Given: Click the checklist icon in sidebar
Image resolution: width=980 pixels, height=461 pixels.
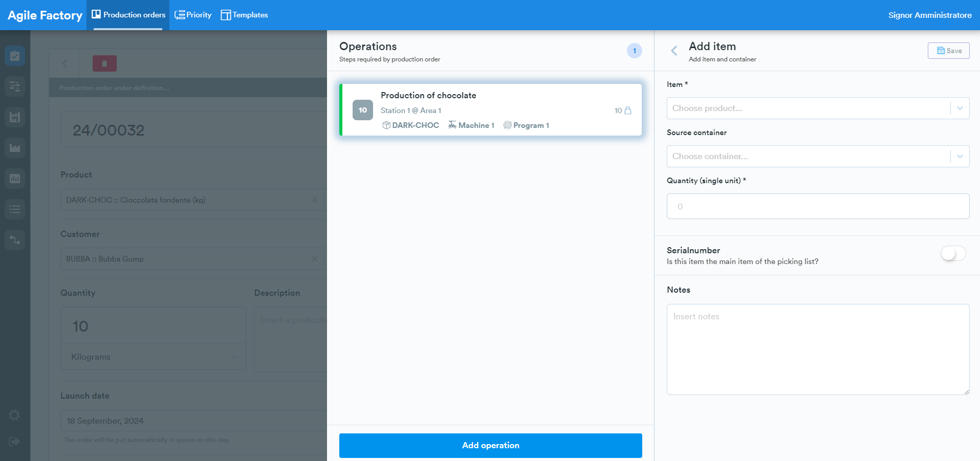Looking at the screenshot, I should (x=15, y=56).
